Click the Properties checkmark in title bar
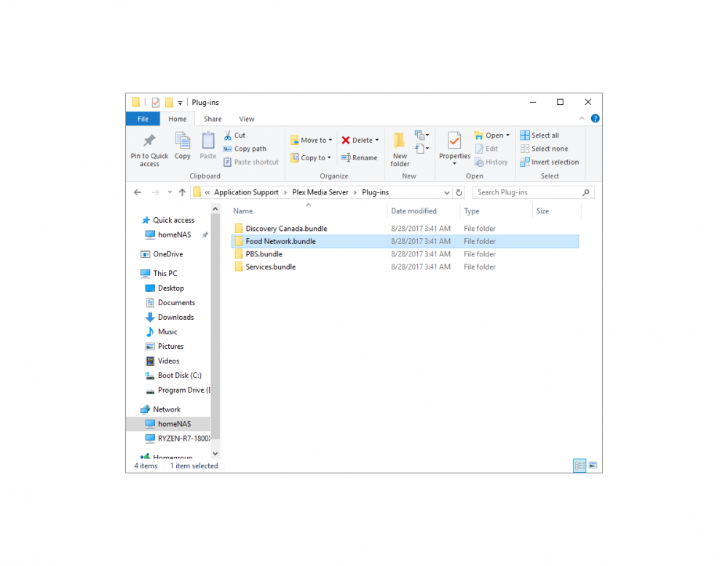Image resolution: width=728 pixels, height=566 pixels. [x=156, y=102]
